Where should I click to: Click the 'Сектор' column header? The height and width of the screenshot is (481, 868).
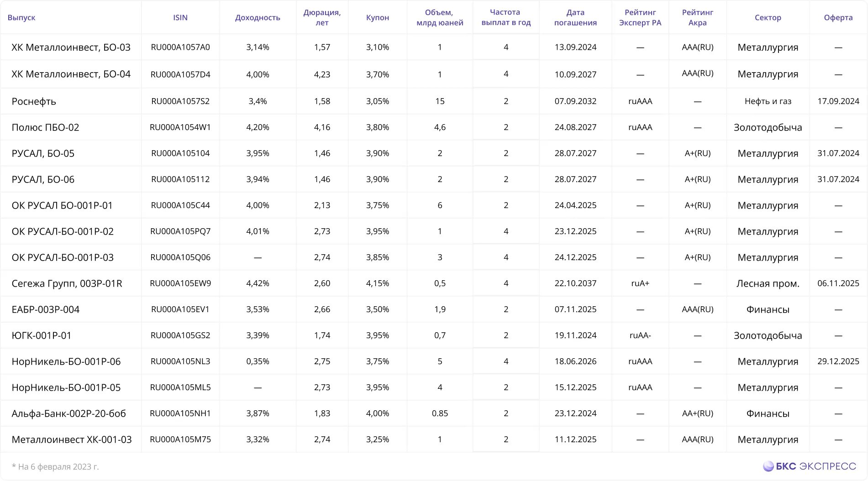[768, 17]
